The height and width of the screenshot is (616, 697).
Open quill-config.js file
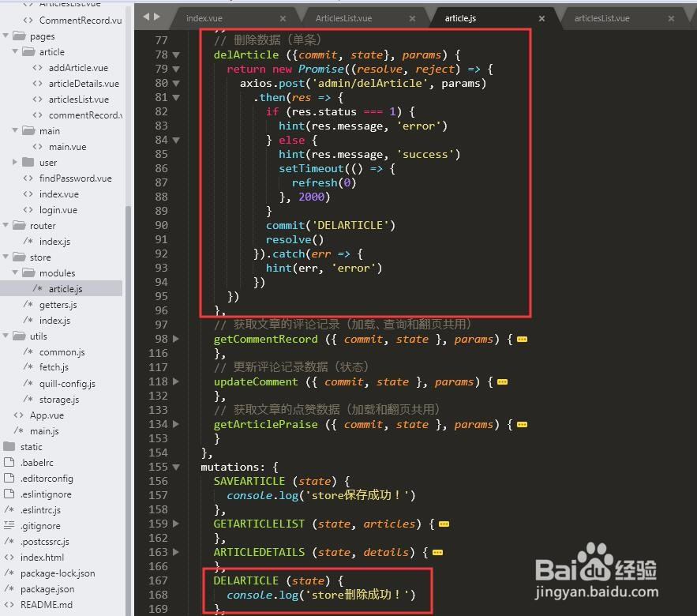tap(67, 383)
